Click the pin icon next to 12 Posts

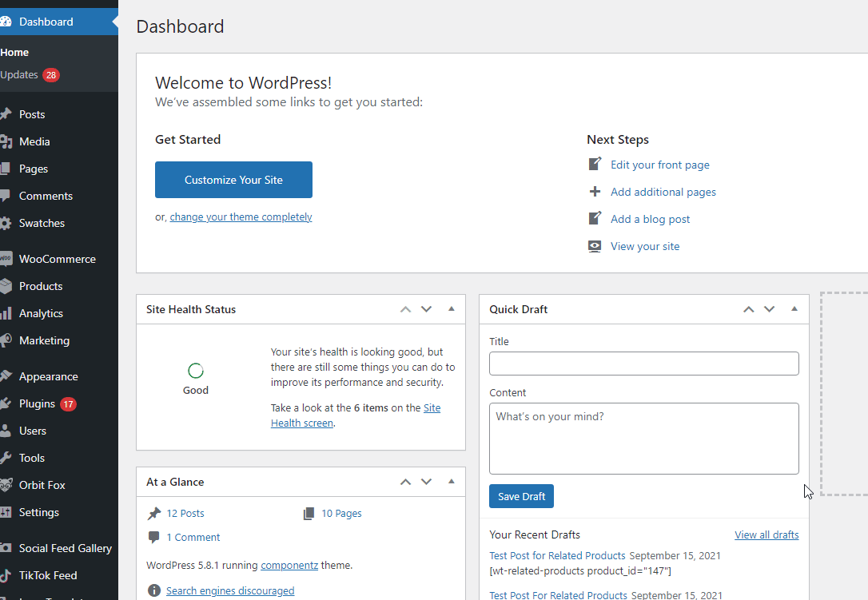[154, 514]
